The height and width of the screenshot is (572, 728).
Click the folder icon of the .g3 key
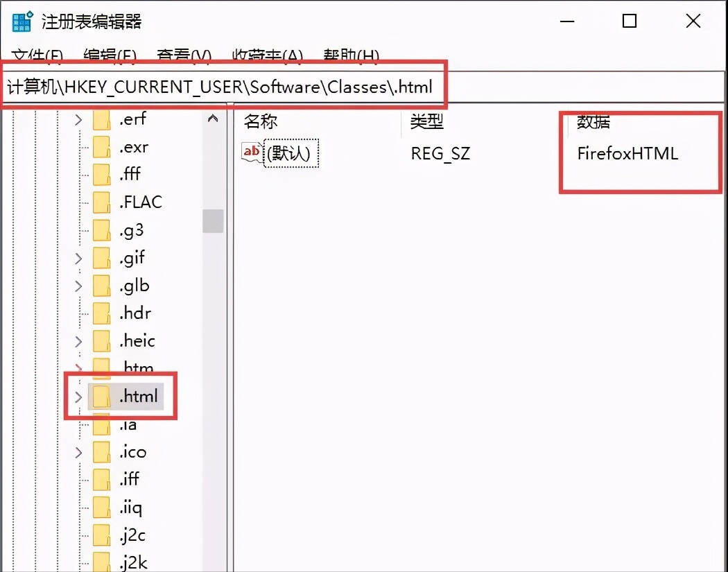click(x=102, y=229)
